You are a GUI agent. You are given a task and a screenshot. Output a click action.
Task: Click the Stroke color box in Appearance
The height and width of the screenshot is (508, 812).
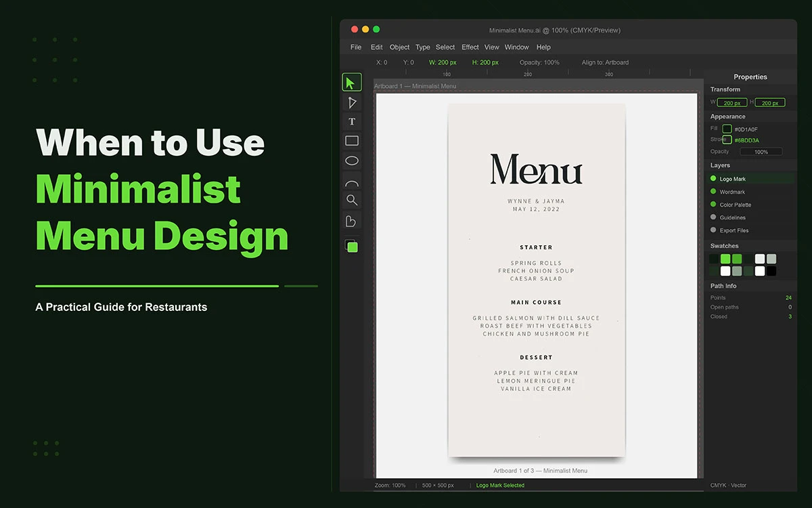727,140
